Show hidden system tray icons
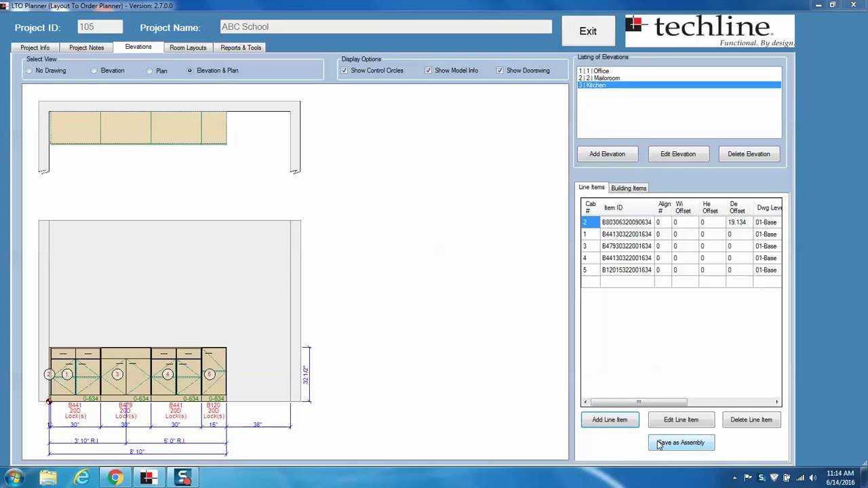Screen dimensions: 868x488 [736, 478]
